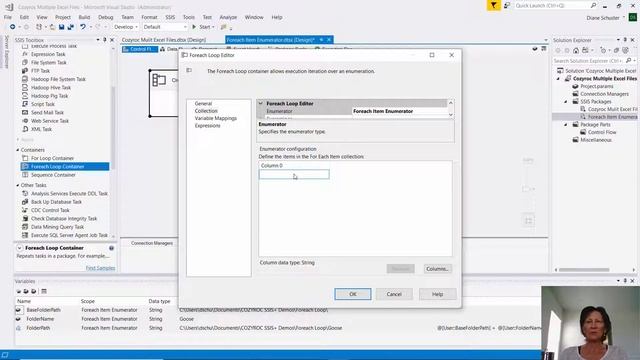Collapse the Package Parts tree node
The image size is (640, 360).
tap(566, 124)
